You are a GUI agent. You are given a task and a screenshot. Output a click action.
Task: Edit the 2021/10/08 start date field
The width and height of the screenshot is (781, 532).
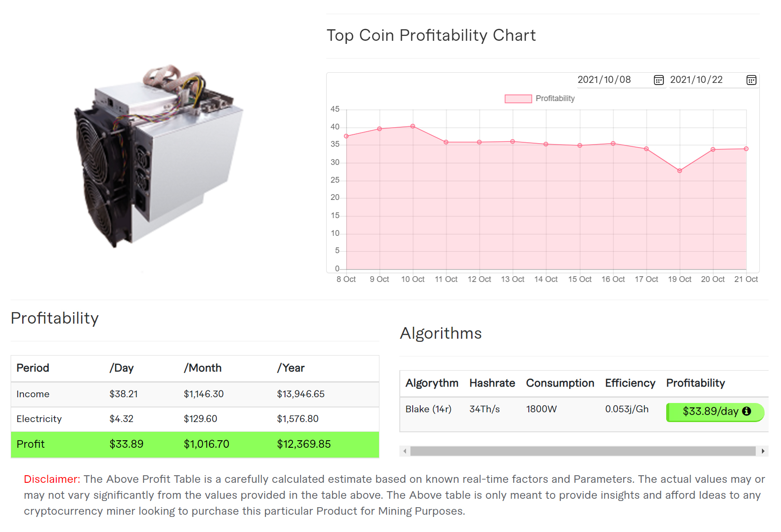(x=612, y=80)
